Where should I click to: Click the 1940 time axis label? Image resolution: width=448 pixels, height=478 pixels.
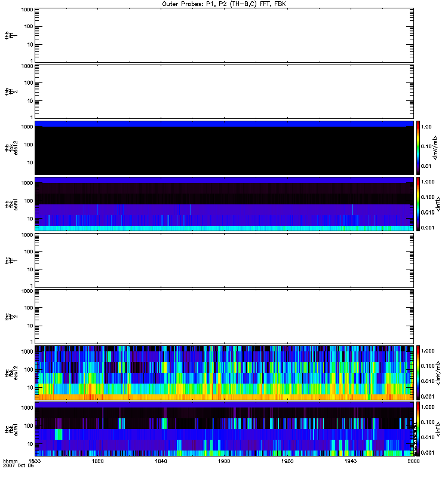point(350,462)
